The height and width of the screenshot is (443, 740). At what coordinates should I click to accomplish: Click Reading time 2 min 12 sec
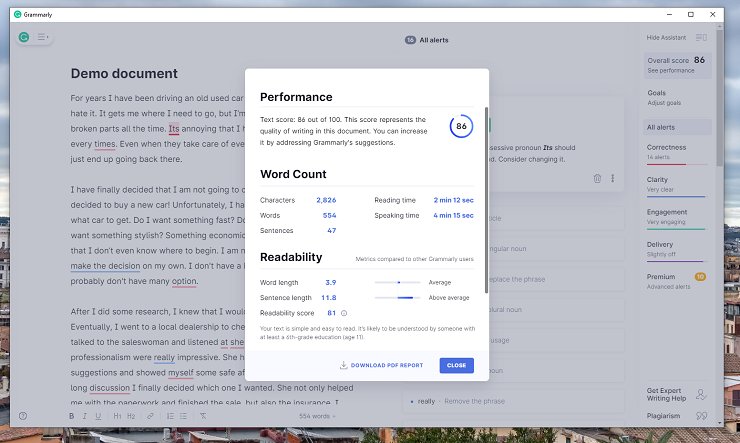pos(454,200)
